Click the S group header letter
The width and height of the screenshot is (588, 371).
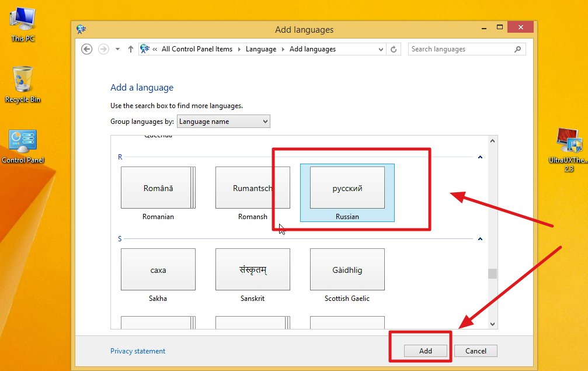coord(120,238)
